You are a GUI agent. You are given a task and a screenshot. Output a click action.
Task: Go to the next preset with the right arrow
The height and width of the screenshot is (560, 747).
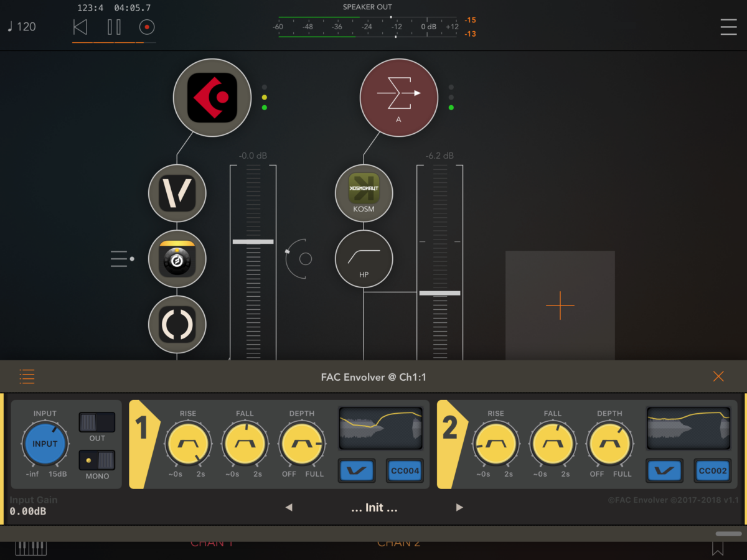pos(459,508)
